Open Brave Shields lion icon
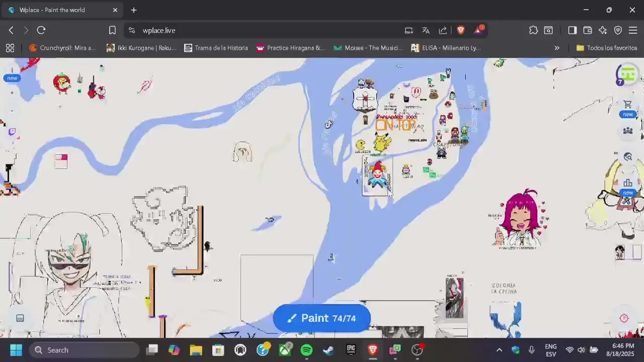644x362 pixels. [x=460, y=30]
